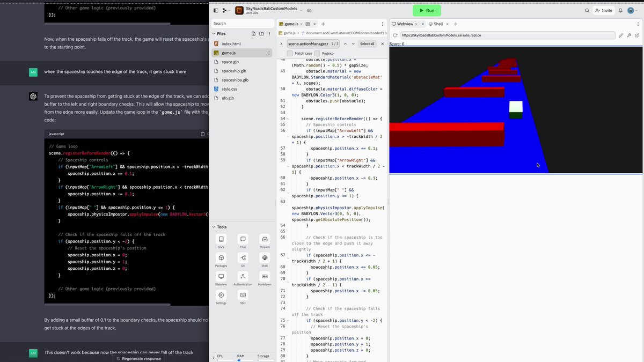
Task: Open the Docs tool
Action: (x=221, y=239)
